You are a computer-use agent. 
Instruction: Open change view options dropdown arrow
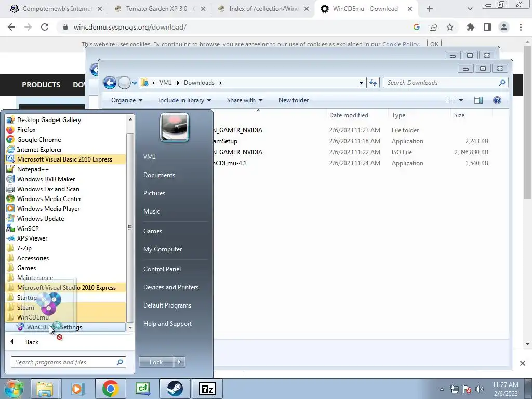[461, 100]
